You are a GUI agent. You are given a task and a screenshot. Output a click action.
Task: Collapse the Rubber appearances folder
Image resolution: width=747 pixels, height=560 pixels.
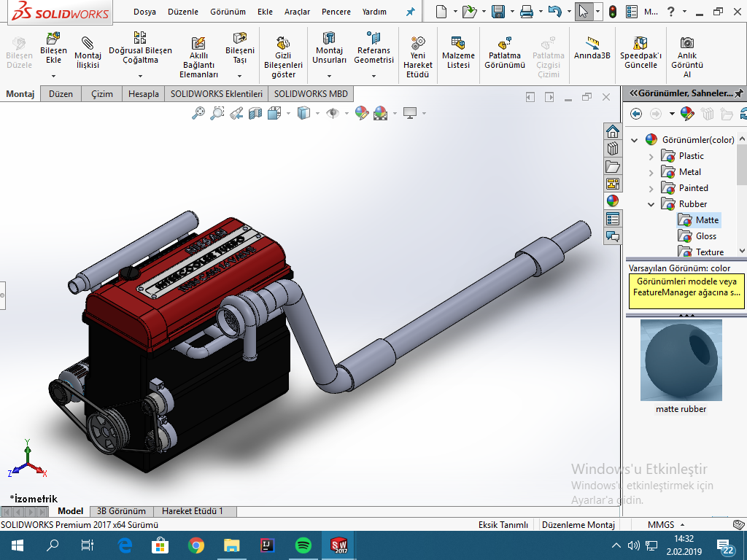pos(651,204)
